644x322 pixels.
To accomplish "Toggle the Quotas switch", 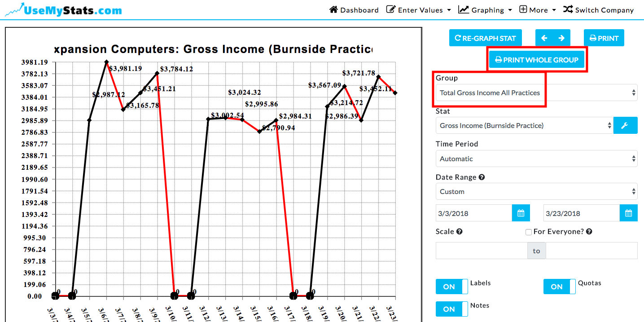I will tap(560, 287).
